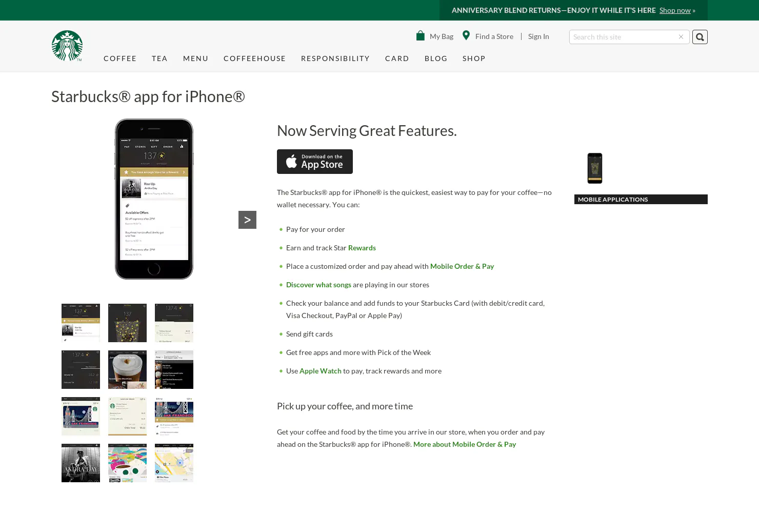Screen dimensions: 759x532
Task: Click Shop now in anniversary banner
Action: [x=675, y=10]
